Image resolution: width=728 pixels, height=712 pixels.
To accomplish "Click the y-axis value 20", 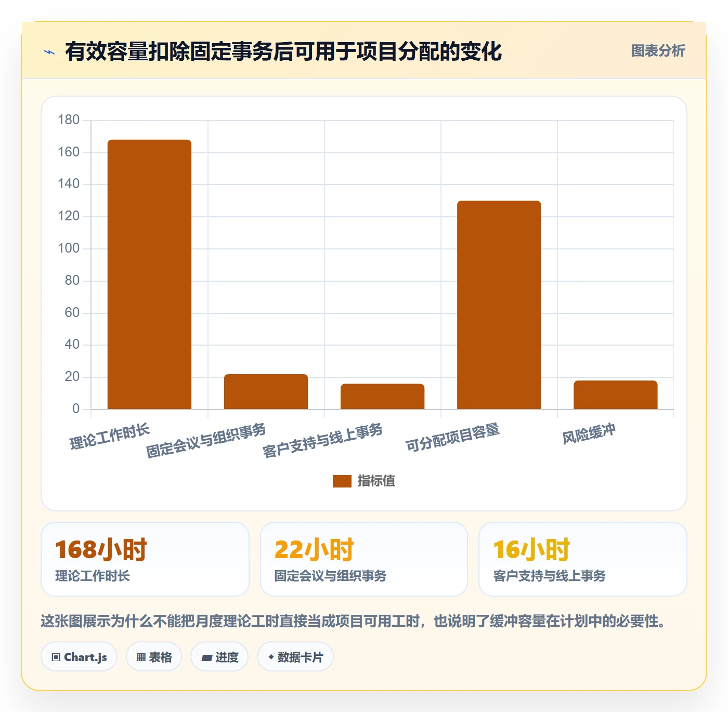I will (72, 377).
